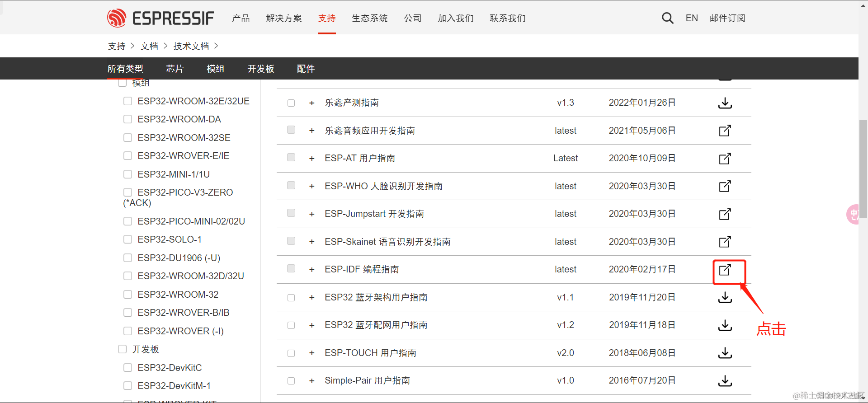Download ESP32 蓝牙架构用户指南
Image resolution: width=868 pixels, height=403 pixels.
[725, 297]
